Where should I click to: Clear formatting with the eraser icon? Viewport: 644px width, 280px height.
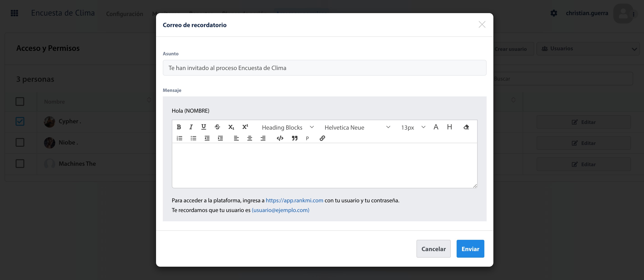pos(466,127)
